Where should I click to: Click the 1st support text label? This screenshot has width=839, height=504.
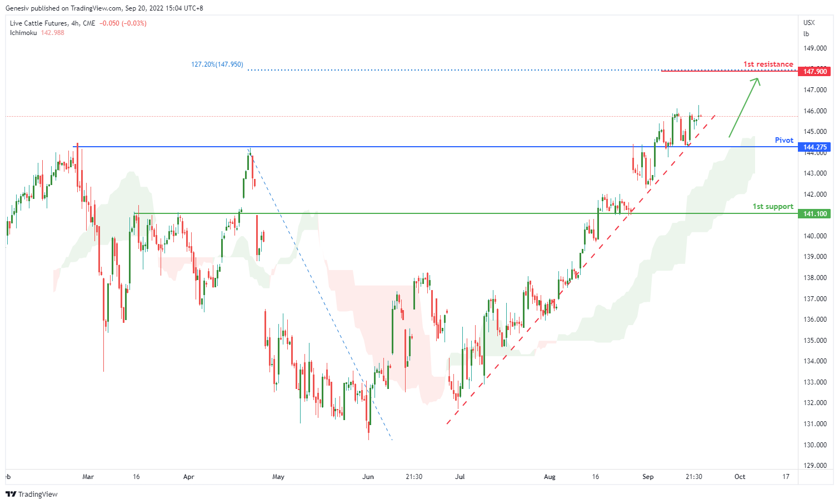773,207
